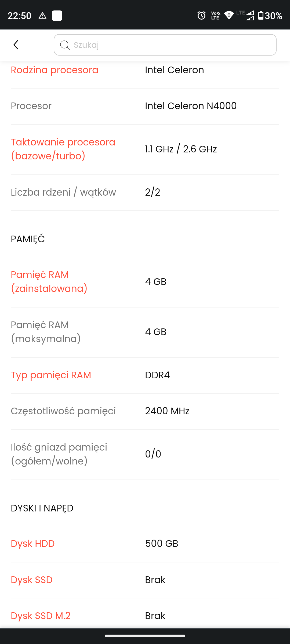Screen dimensions: 290x644
Task: Tap the Dysk HDD link
Action: click(x=32, y=543)
